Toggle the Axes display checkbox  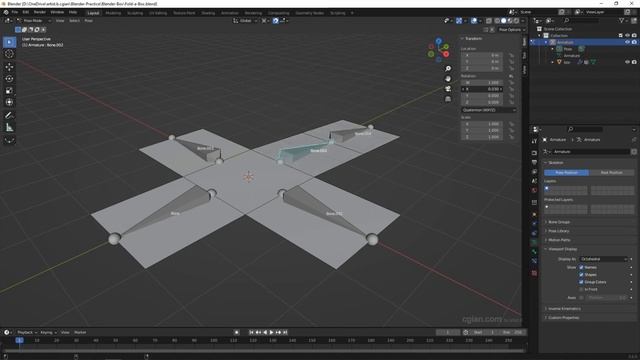[x=581, y=298]
